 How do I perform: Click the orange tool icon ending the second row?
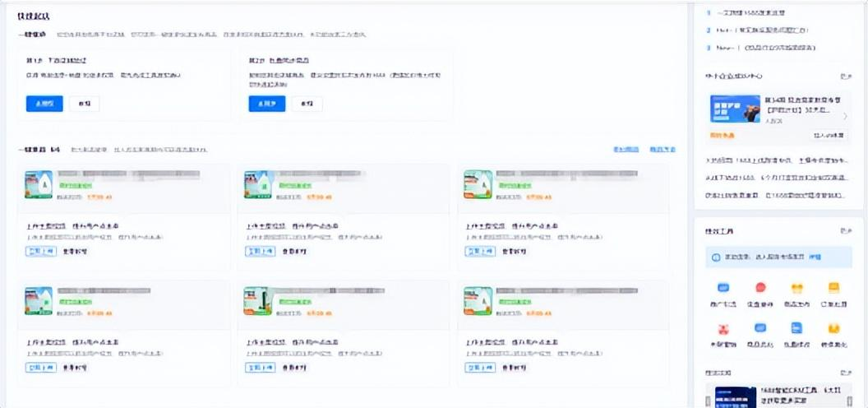tap(833, 329)
